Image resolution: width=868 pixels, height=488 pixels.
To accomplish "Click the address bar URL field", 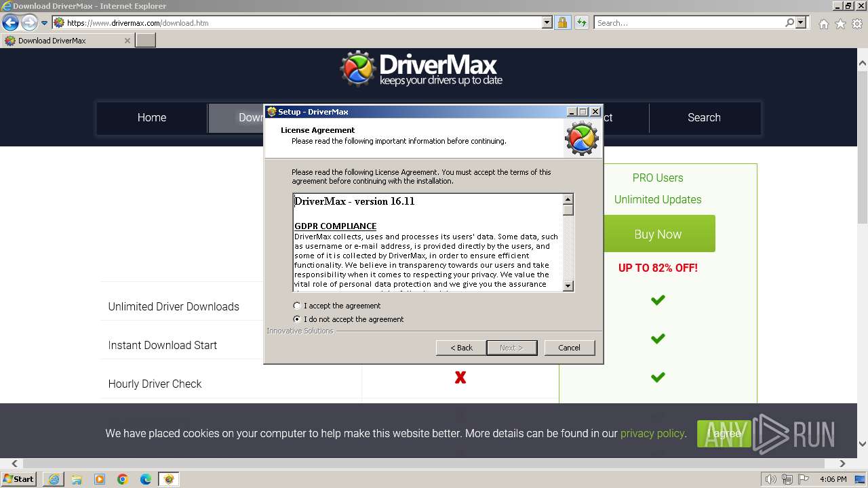I will 297,22.
